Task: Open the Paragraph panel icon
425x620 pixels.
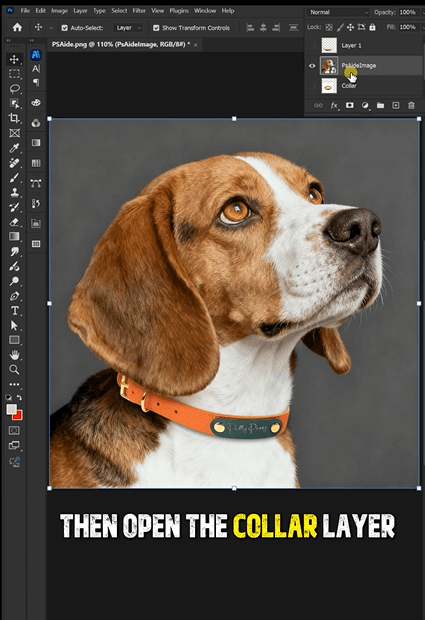Action: (x=36, y=82)
